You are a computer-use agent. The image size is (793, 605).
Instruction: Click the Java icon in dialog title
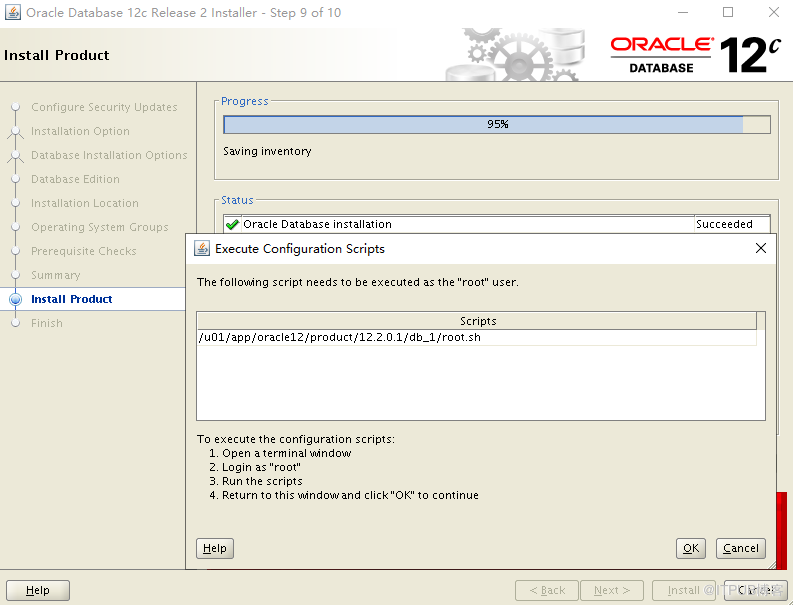[x=202, y=248]
